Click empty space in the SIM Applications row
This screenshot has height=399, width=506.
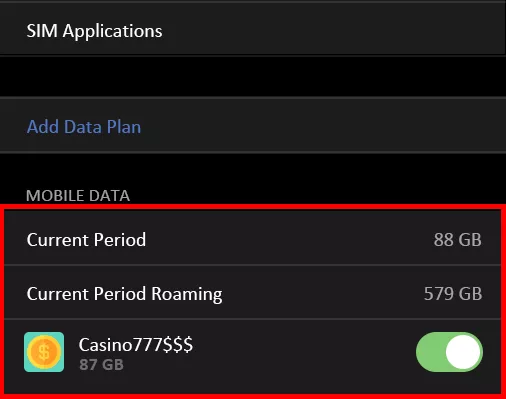point(333,31)
